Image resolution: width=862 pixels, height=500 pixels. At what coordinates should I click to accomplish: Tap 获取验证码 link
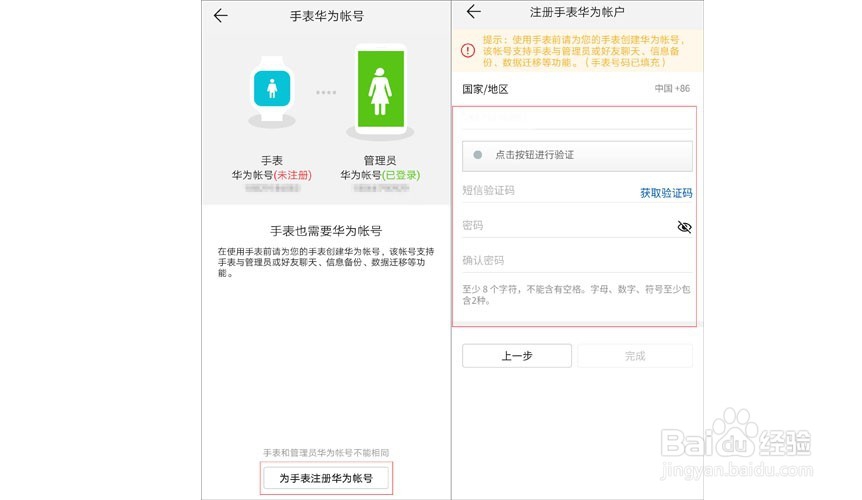pos(666,193)
